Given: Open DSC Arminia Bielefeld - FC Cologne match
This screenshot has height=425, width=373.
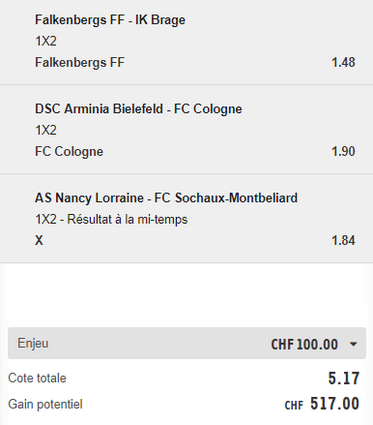Looking at the screenshot, I should [138, 109].
